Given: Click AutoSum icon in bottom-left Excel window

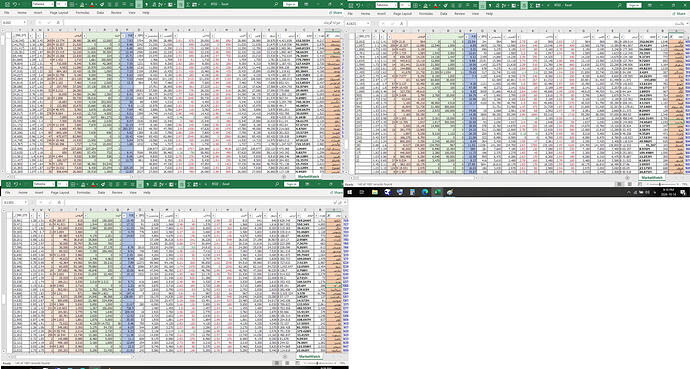Looking at the screenshot, I should 189,184.
